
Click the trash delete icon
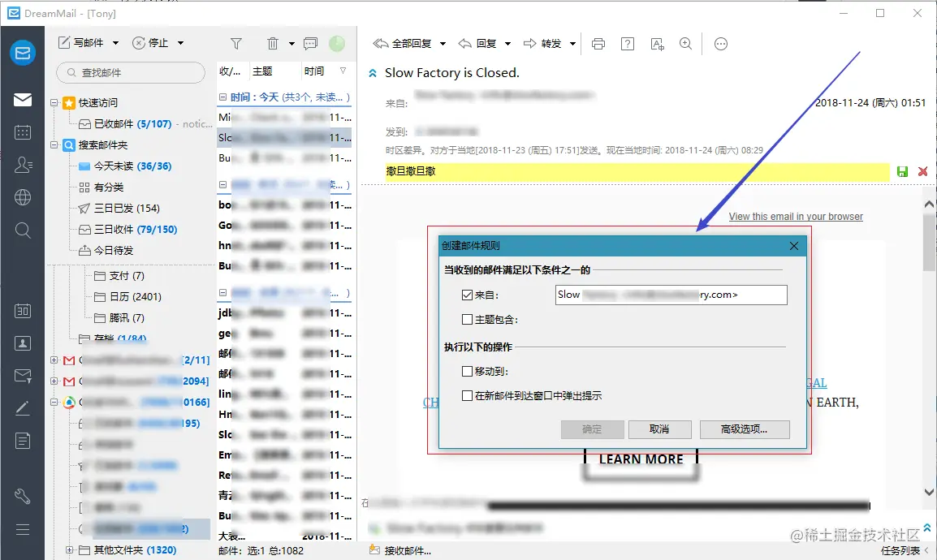pos(273,44)
